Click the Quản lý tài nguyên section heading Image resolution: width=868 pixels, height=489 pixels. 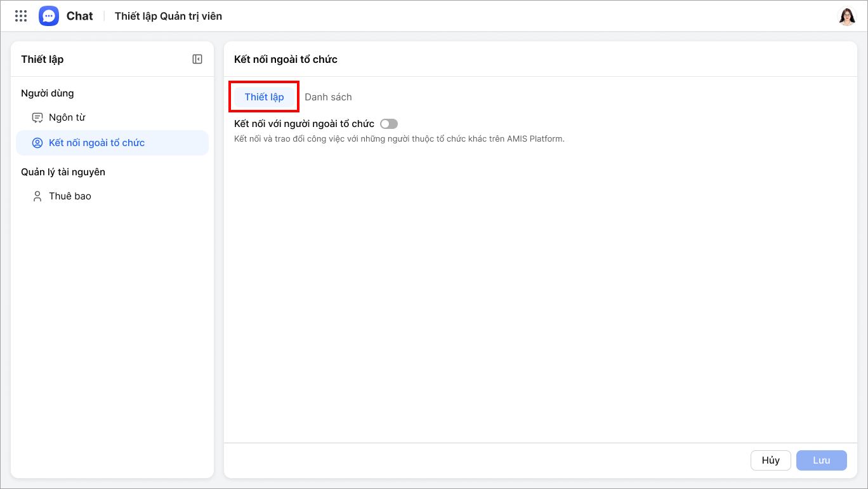(63, 172)
